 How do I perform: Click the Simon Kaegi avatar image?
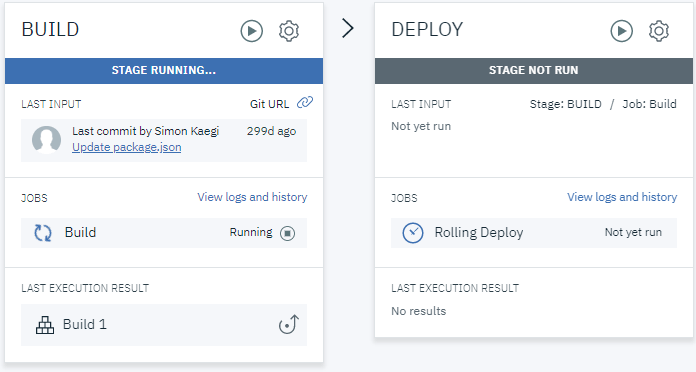47,139
